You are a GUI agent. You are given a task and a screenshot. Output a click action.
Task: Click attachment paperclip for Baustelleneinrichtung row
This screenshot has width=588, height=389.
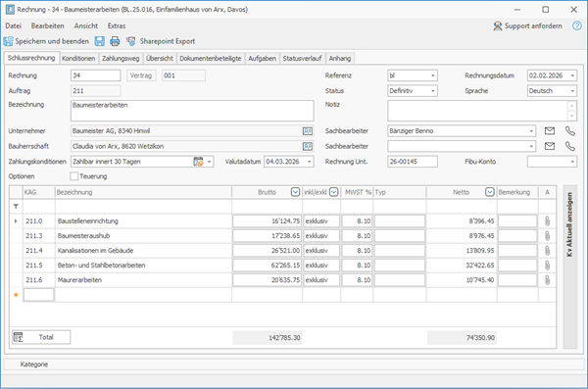[547, 220]
